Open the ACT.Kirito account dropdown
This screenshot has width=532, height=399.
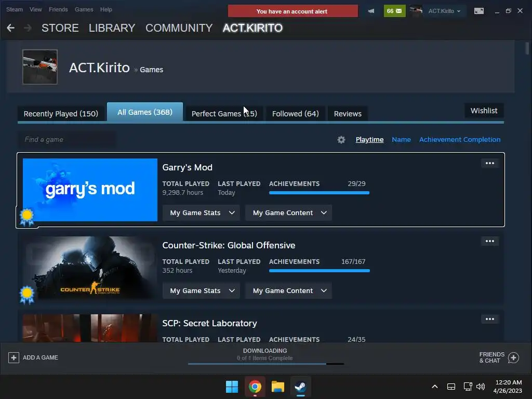pos(444,11)
